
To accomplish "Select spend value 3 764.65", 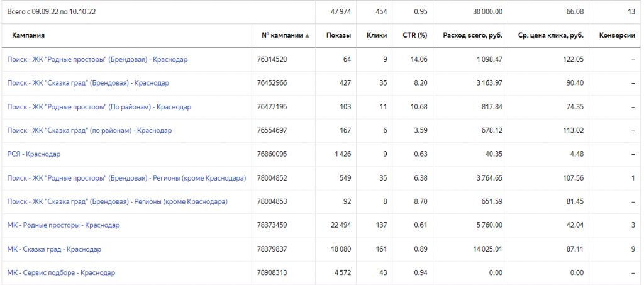I will click(x=489, y=178).
